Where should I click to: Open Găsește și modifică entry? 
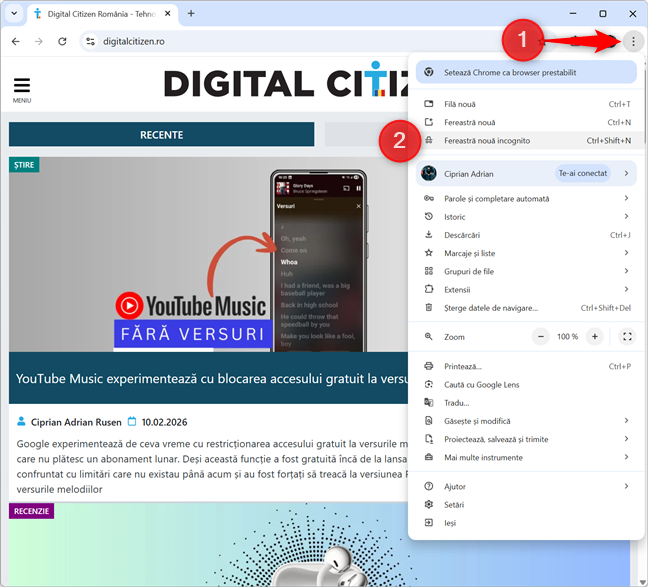click(526, 421)
